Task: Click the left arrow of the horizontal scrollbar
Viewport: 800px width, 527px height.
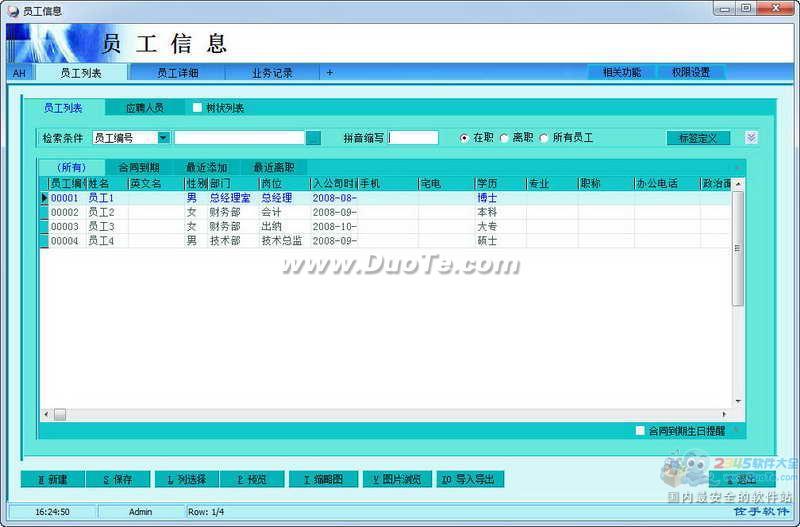Action: (x=45, y=414)
